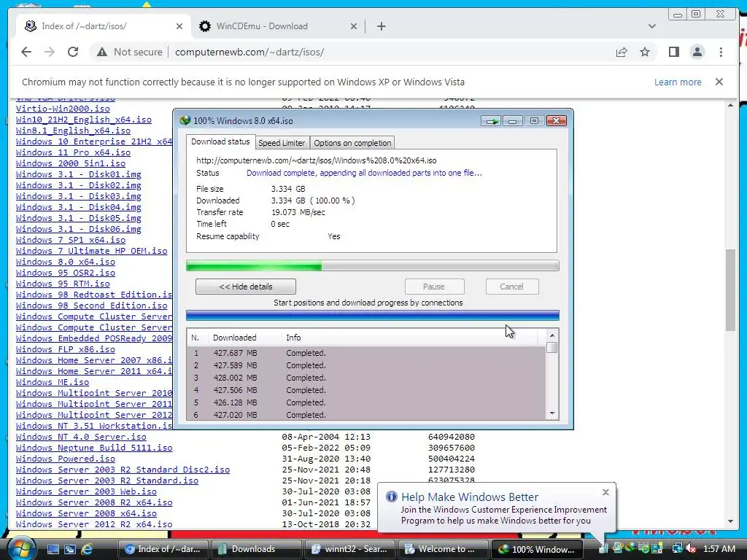Bookmark this page with the star icon
The height and width of the screenshot is (560, 747).
coord(645,52)
